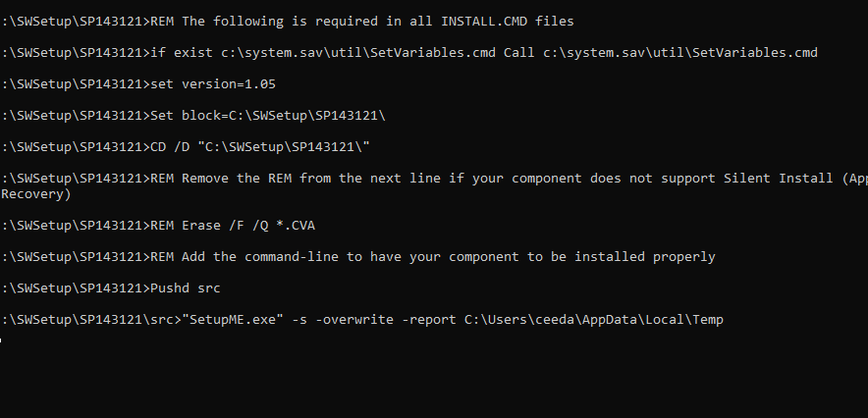Viewport: 868px width, 418px height.
Task: Click the CD /D command line
Action: coord(257,146)
